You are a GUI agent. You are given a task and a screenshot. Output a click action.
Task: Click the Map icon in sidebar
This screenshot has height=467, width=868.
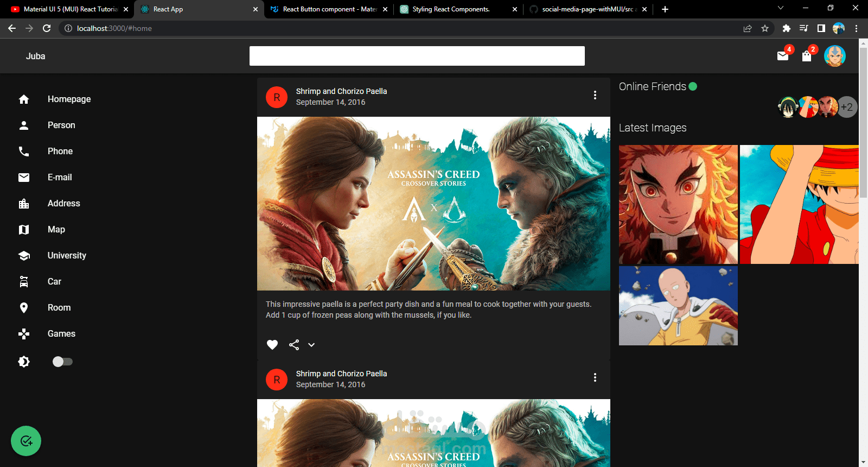click(x=24, y=230)
